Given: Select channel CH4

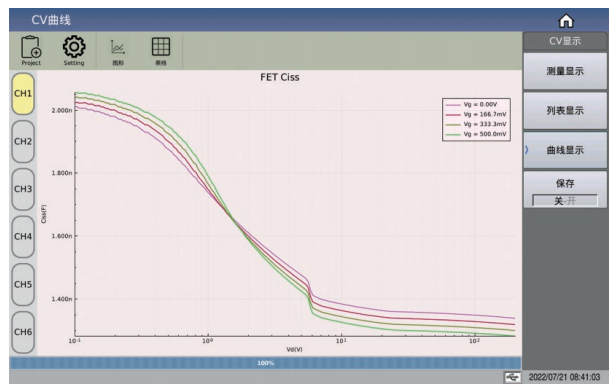Looking at the screenshot, I should [x=23, y=237].
